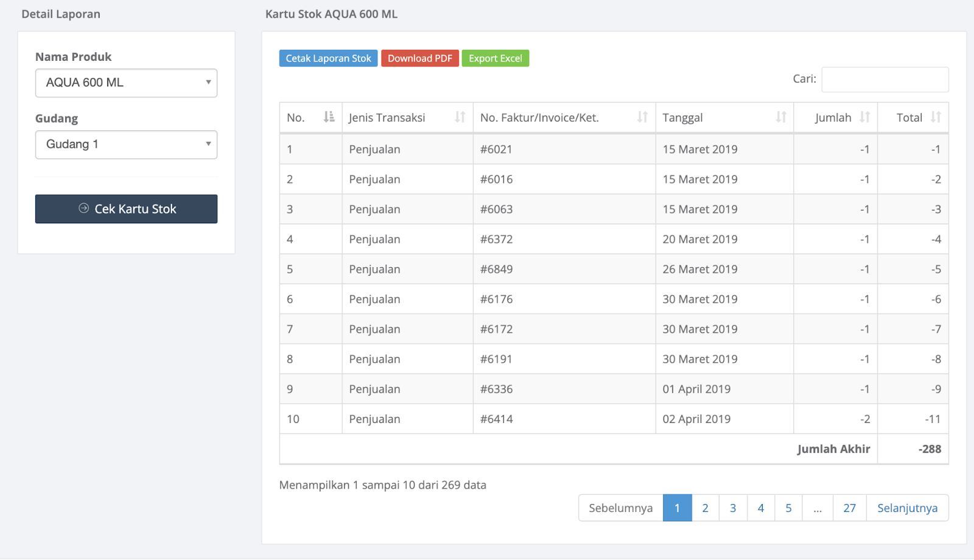Export the stock card to Excel

[496, 58]
